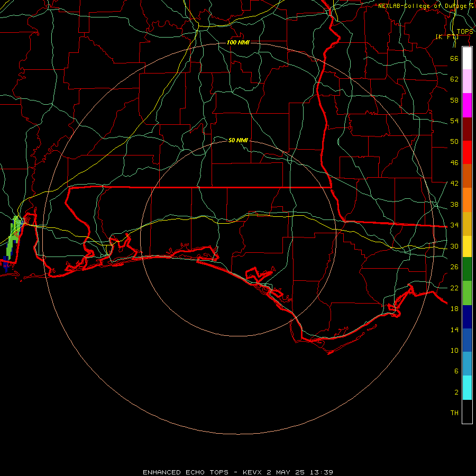
Task: Click the '54' legend value label
Action: (454, 121)
